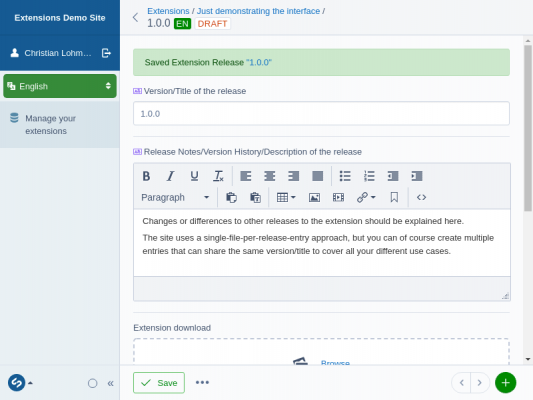Log out using the sign-out icon
533x400 pixels.
coord(106,53)
